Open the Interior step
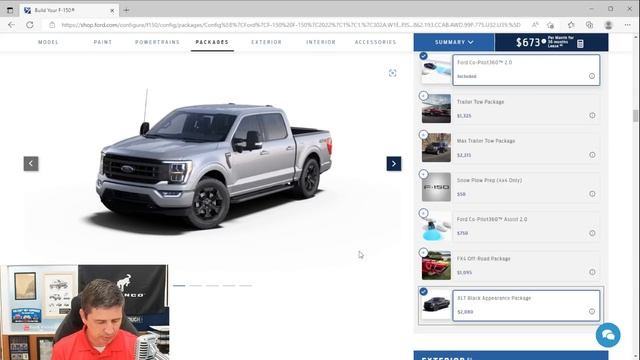This screenshot has width=640, height=360. click(x=321, y=42)
